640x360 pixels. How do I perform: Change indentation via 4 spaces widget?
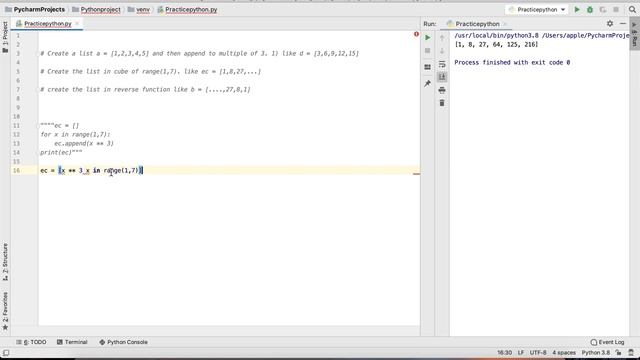point(564,353)
